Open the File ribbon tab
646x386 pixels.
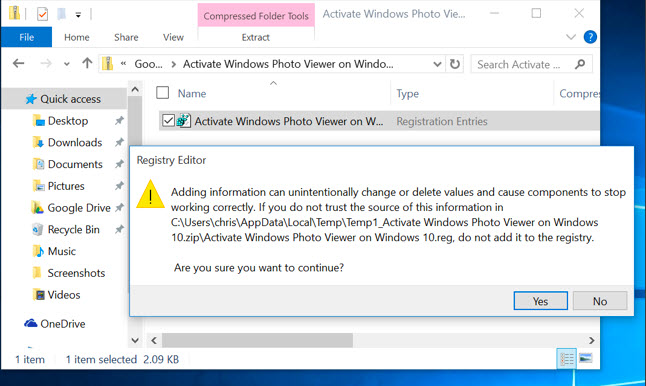pos(26,37)
